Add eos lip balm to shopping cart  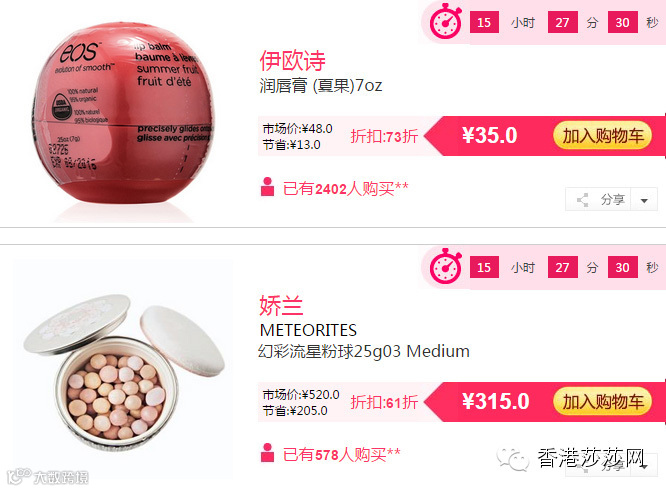click(602, 136)
